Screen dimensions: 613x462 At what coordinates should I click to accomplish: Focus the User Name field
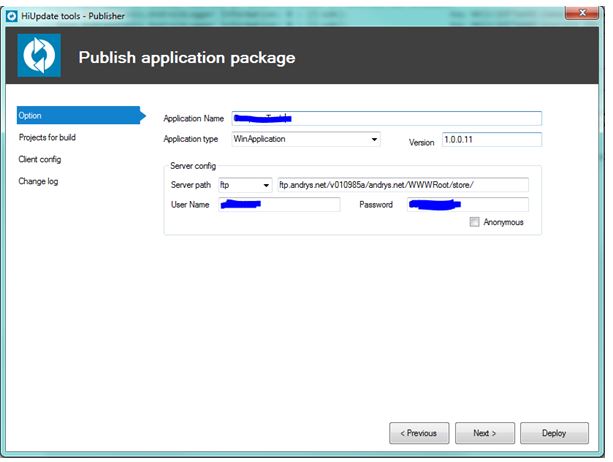pos(279,204)
